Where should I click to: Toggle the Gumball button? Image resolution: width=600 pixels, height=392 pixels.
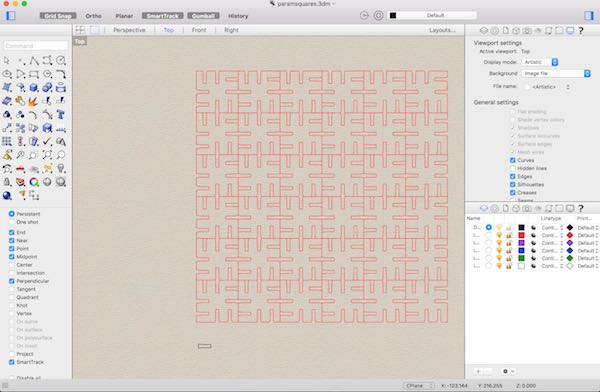[203, 16]
